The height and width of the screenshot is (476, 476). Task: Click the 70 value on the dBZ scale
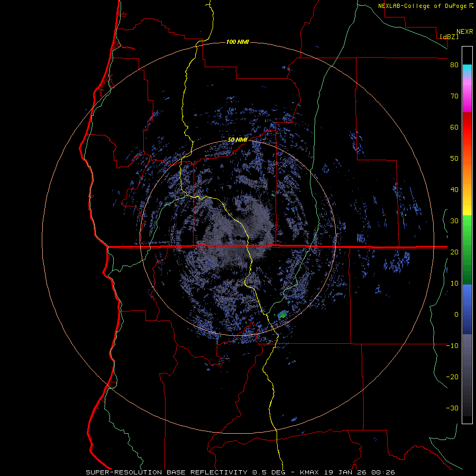click(x=454, y=96)
